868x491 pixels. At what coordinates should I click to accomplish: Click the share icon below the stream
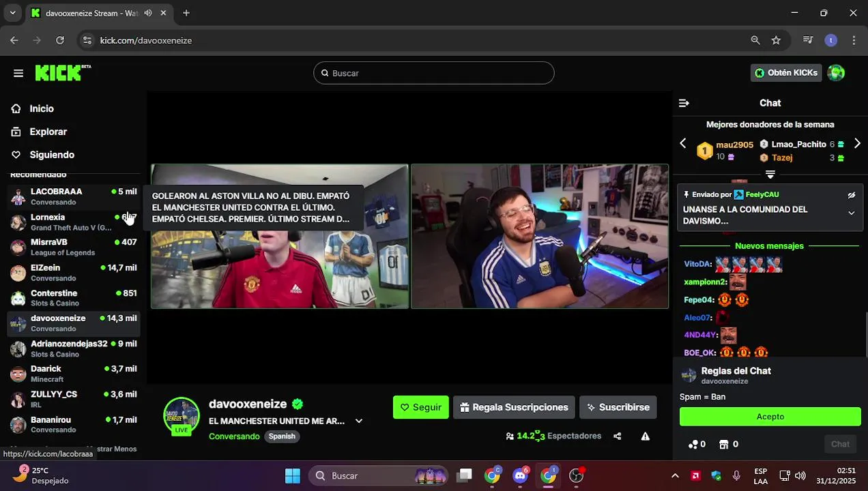tap(618, 436)
